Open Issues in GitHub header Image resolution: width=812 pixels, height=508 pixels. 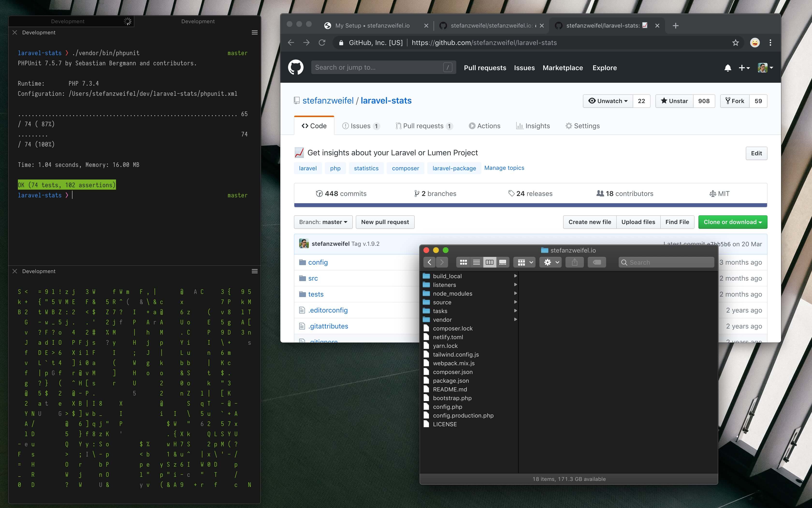coord(524,68)
